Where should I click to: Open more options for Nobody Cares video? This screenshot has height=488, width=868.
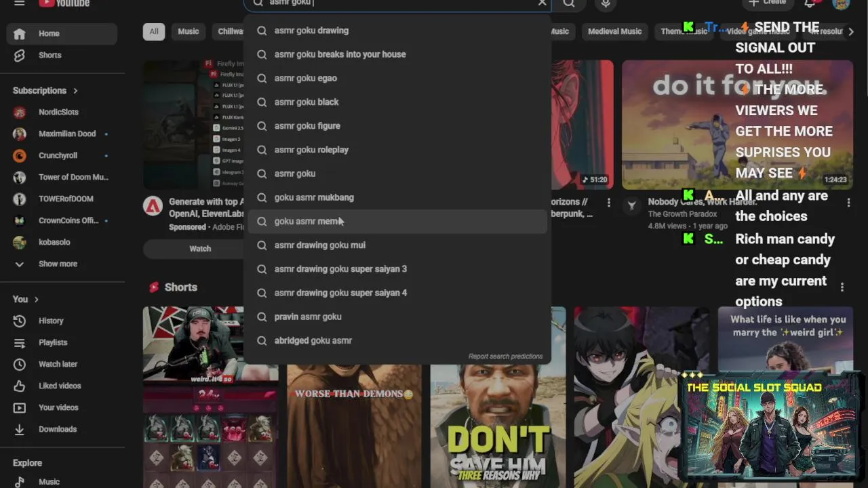click(x=848, y=203)
